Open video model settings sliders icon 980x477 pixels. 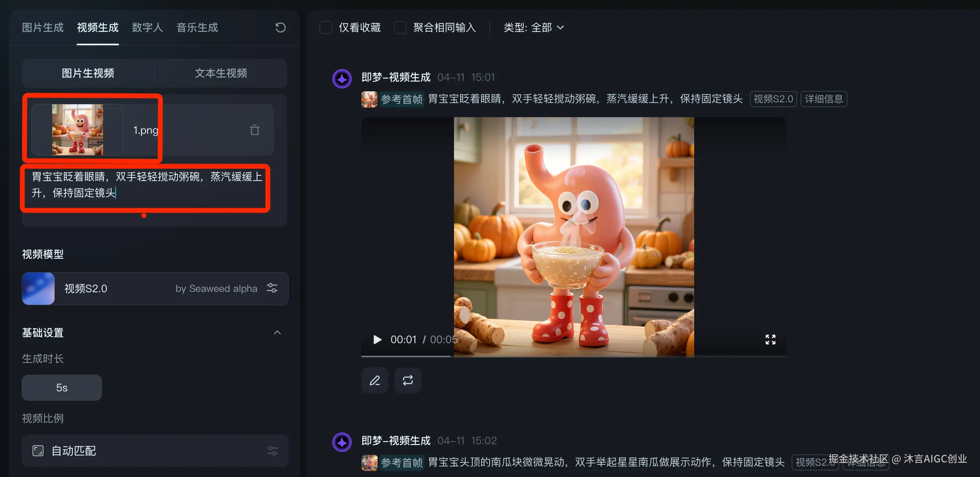pos(272,288)
